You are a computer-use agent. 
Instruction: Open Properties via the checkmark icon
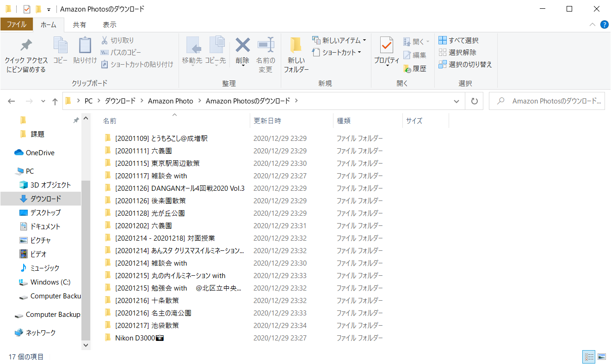387,45
